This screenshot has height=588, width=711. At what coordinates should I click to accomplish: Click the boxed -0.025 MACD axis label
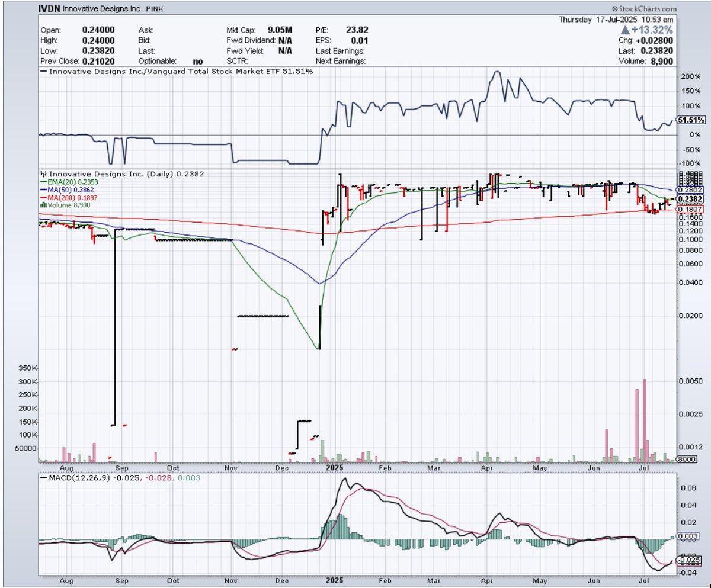click(x=690, y=560)
